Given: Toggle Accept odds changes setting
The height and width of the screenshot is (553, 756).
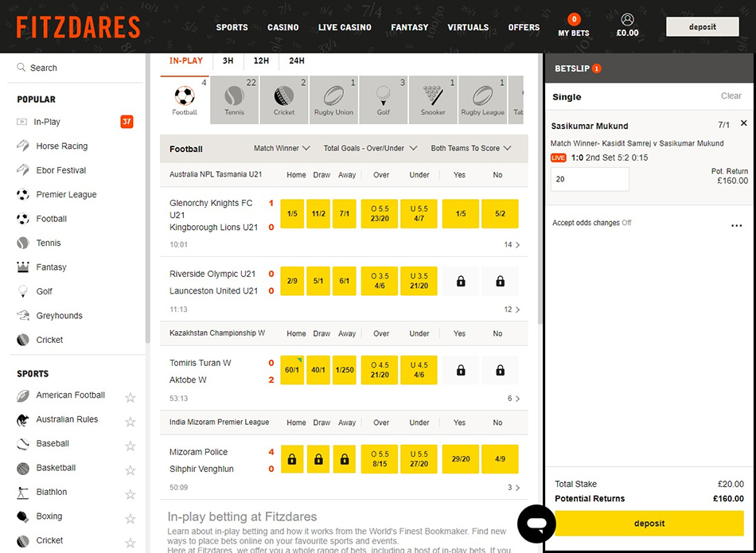Looking at the screenshot, I should 591,223.
